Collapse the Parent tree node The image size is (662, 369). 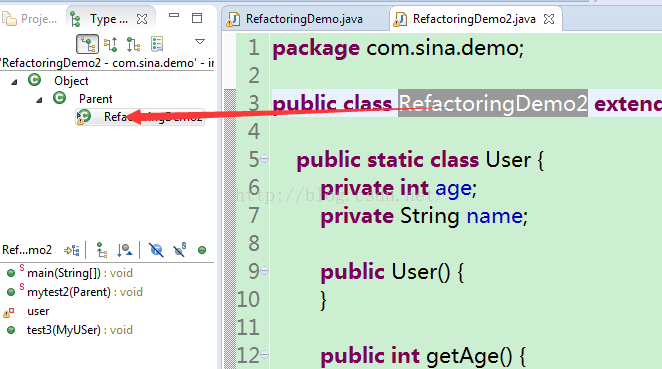(39, 100)
